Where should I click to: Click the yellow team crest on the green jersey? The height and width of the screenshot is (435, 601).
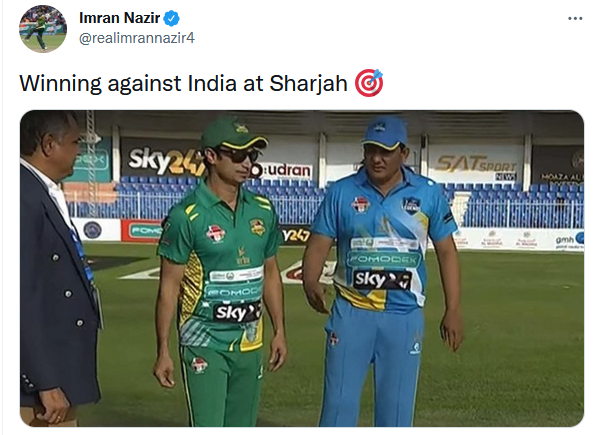258,227
